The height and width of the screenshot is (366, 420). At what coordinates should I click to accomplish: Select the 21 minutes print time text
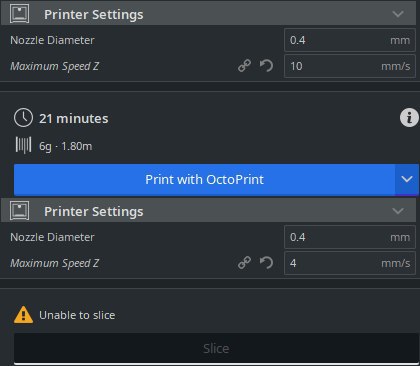click(x=74, y=119)
